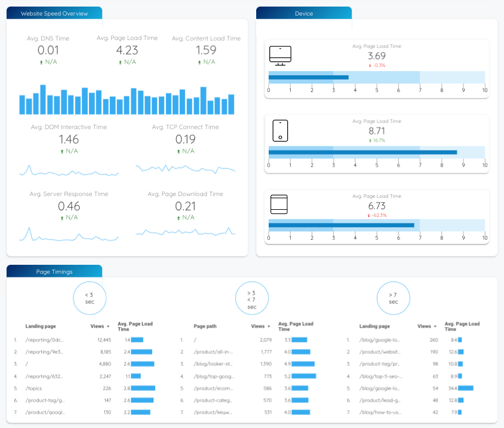
Task: Click Avg. DNS Time value 0.01
Action: [48, 50]
